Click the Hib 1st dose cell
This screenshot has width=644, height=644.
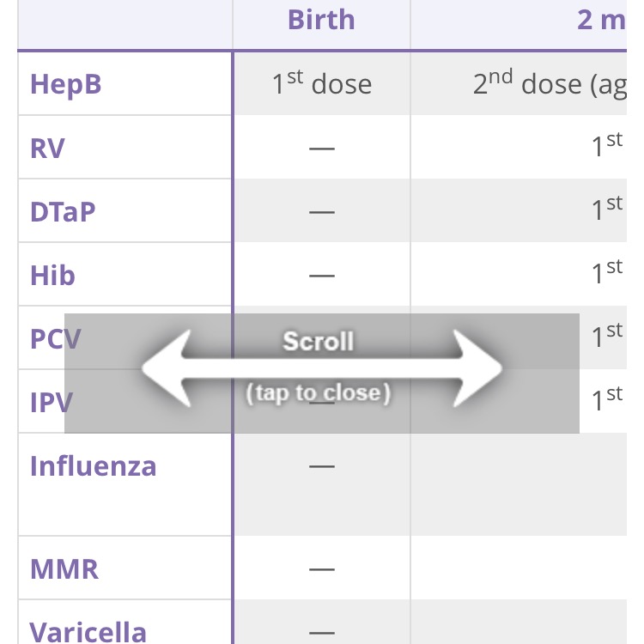coord(606,274)
